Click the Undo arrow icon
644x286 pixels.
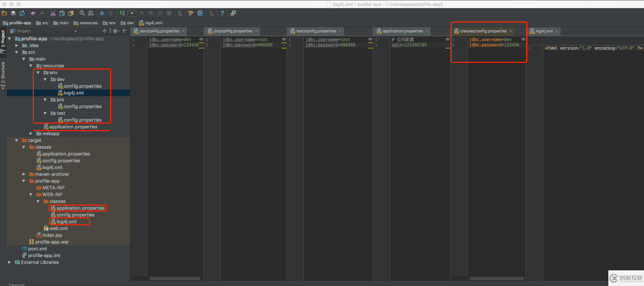33,13
